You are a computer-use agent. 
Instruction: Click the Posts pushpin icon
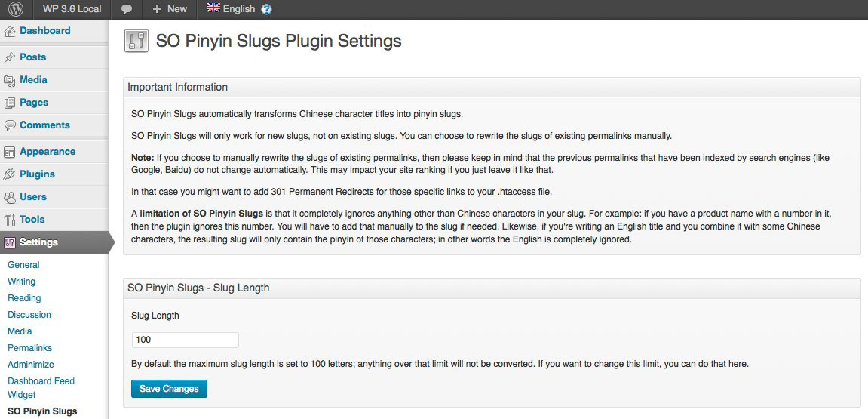(x=10, y=57)
